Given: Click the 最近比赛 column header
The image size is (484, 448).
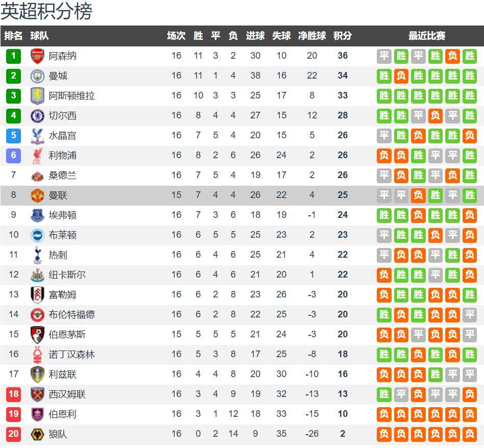Looking at the screenshot, I should tap(427, 36).
